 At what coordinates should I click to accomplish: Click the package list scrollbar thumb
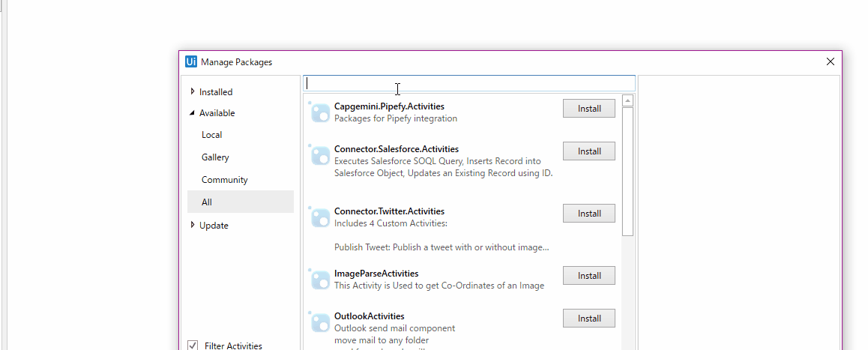tap(627, 171)
